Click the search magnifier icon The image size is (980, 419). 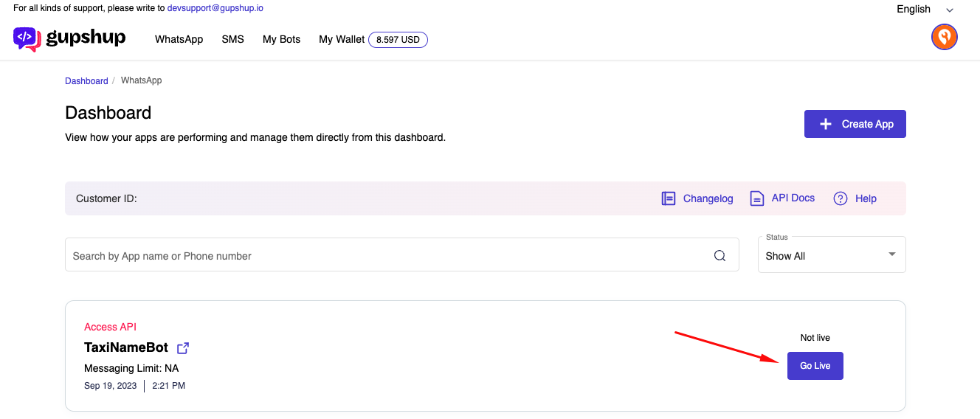point(720,256)
